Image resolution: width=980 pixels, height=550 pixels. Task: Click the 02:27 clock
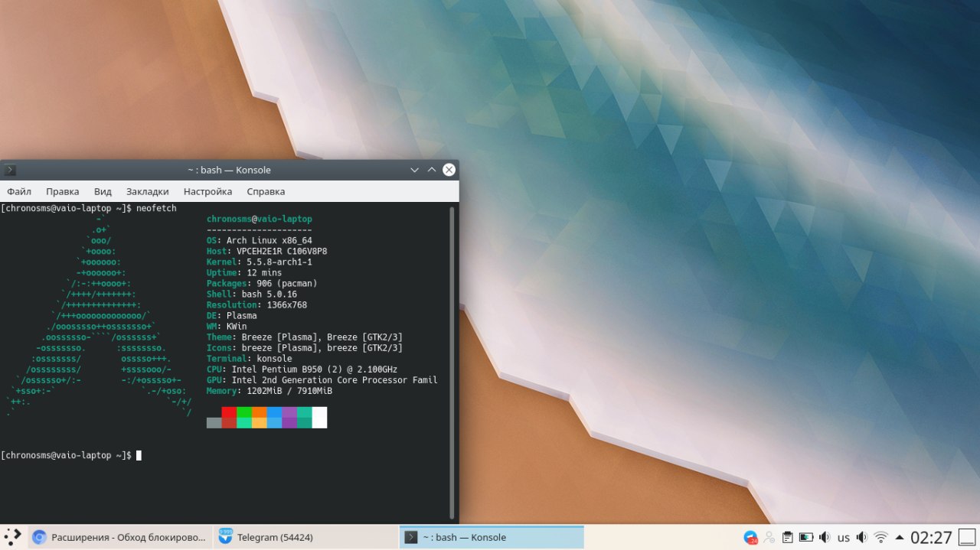[931, 537]
